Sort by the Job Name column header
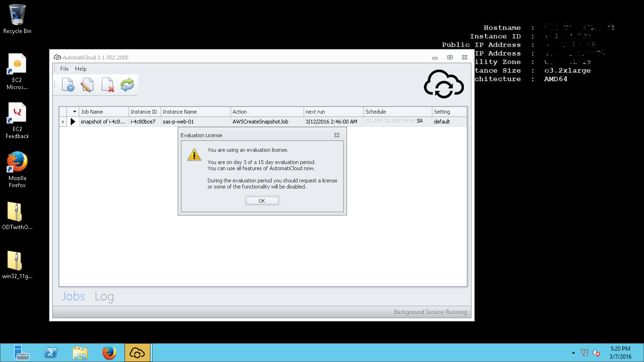The image size is (644, 362). coord(104,112)
